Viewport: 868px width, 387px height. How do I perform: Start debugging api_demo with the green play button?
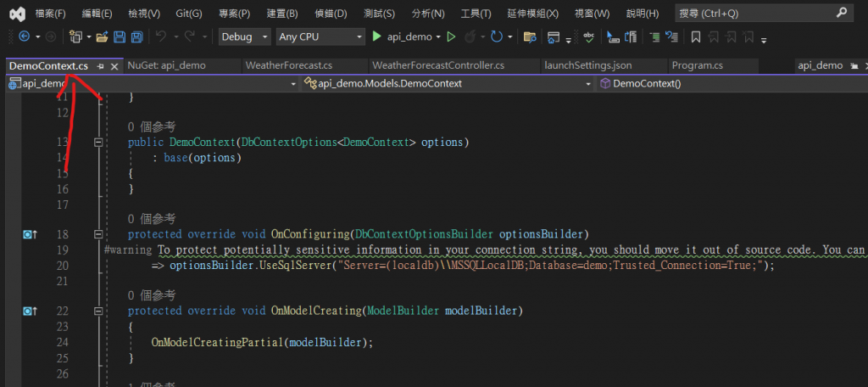377,36
